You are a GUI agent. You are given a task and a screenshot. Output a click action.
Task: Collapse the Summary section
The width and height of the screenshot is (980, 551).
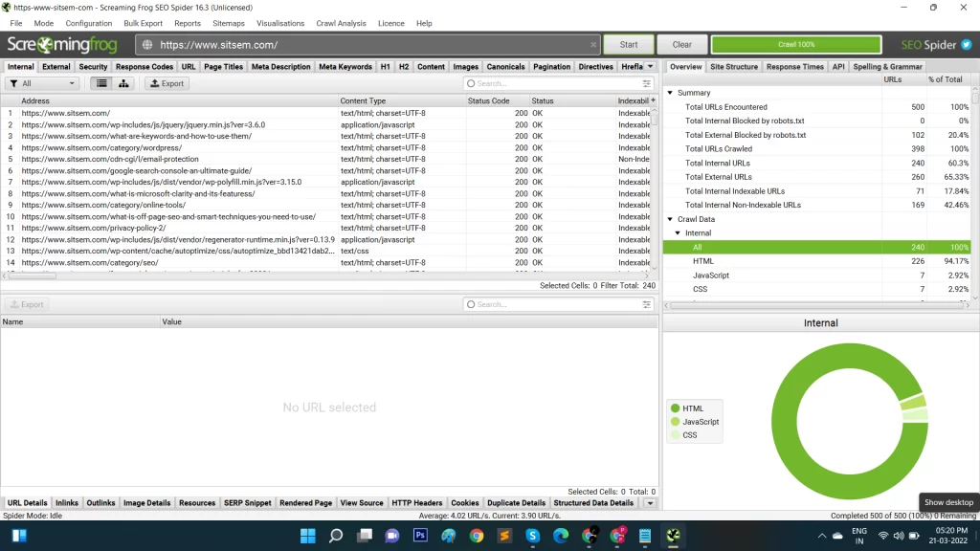tap(670, 93)
